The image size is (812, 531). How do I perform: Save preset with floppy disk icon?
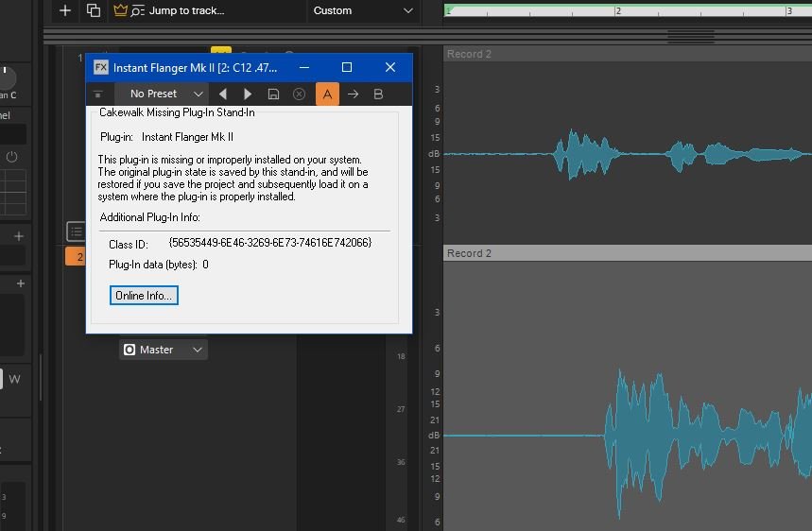[x=273, y=94]
